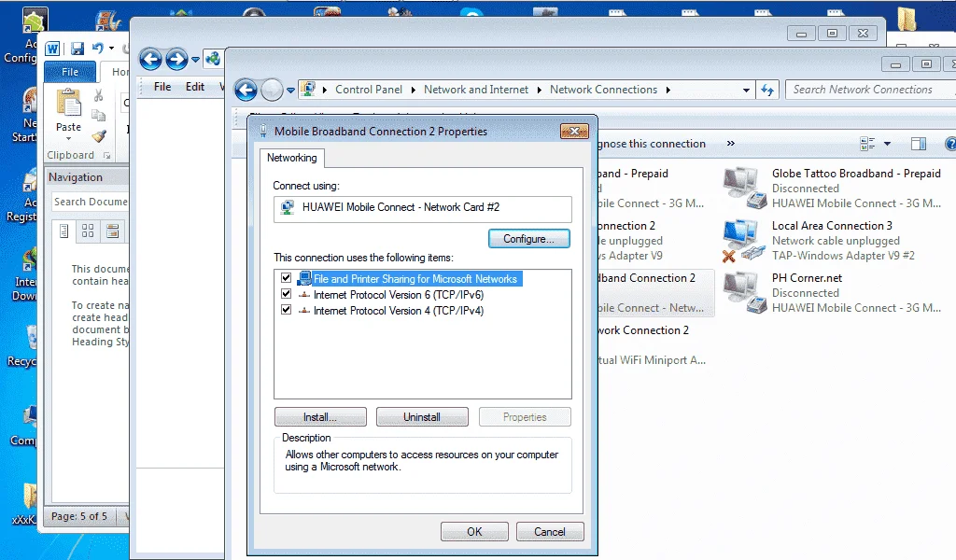Image resolution: width=956 pixels, height=560 pixels.
Task: Click the Change your view icon
Action: coord(867,144)
